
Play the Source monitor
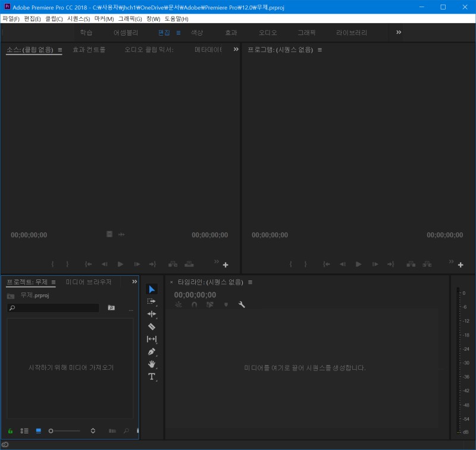point(120,264)
